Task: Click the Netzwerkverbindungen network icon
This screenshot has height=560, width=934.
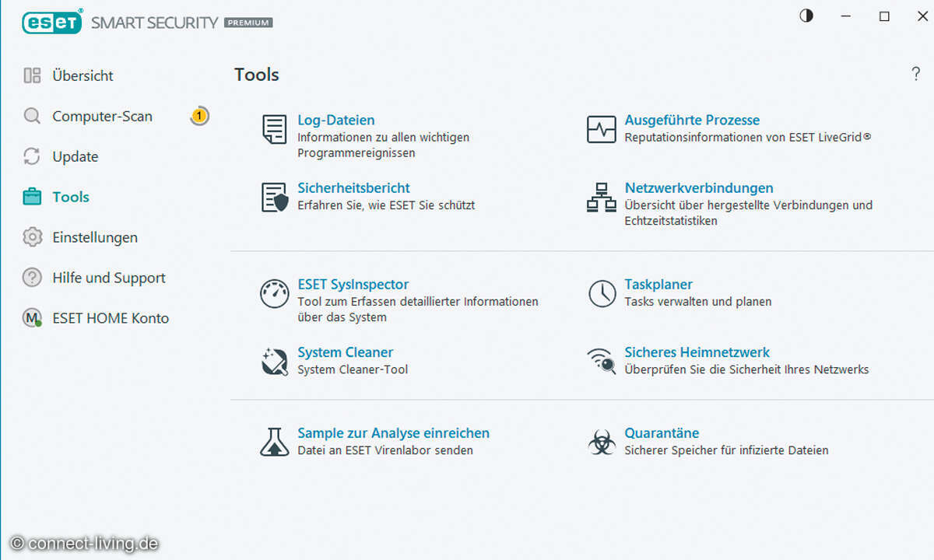Action: (601, 198)
